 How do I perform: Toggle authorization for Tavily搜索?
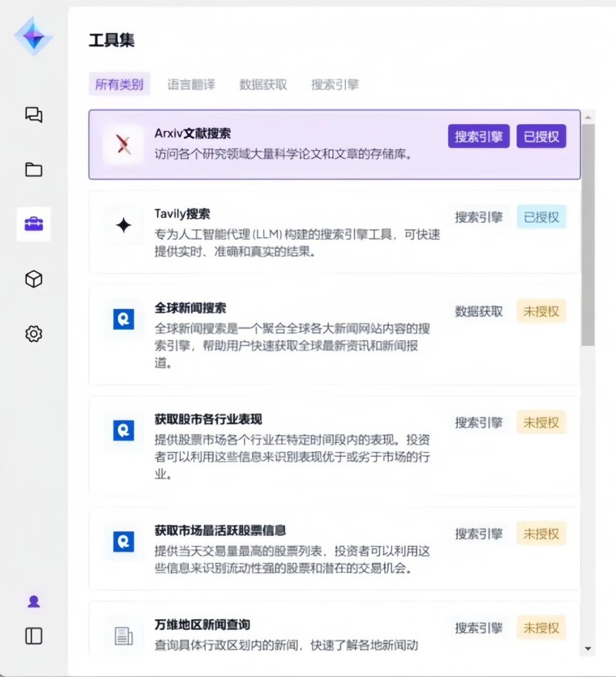pos(541,217)
